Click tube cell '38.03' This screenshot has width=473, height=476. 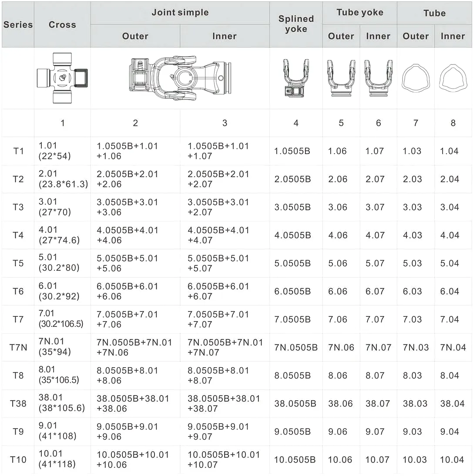[x=415, y=404]
